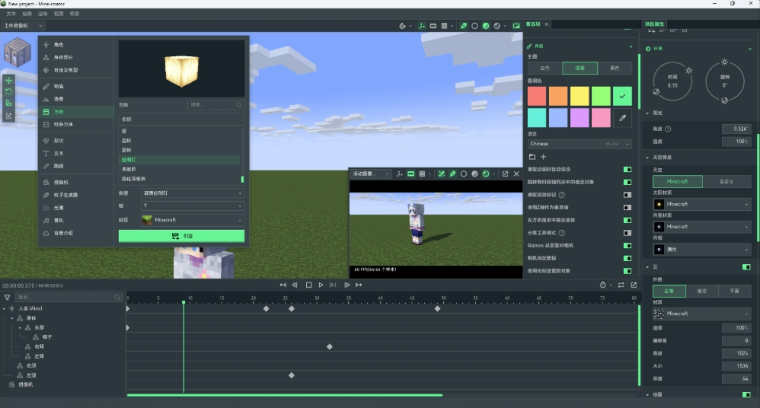This screenshot has height=408, width=760.
Task: Open the moon phase dropdown
Action: (702, 249)
